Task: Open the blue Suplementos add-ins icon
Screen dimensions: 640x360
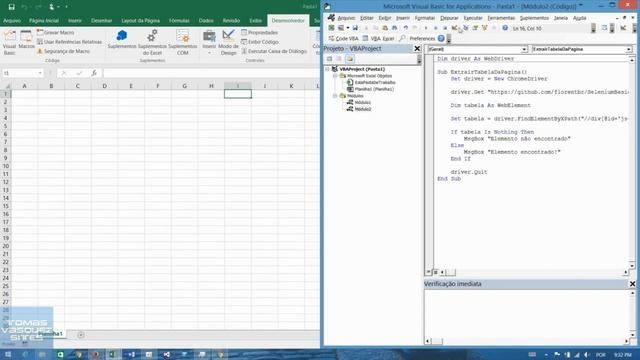Action: [122, 39]
